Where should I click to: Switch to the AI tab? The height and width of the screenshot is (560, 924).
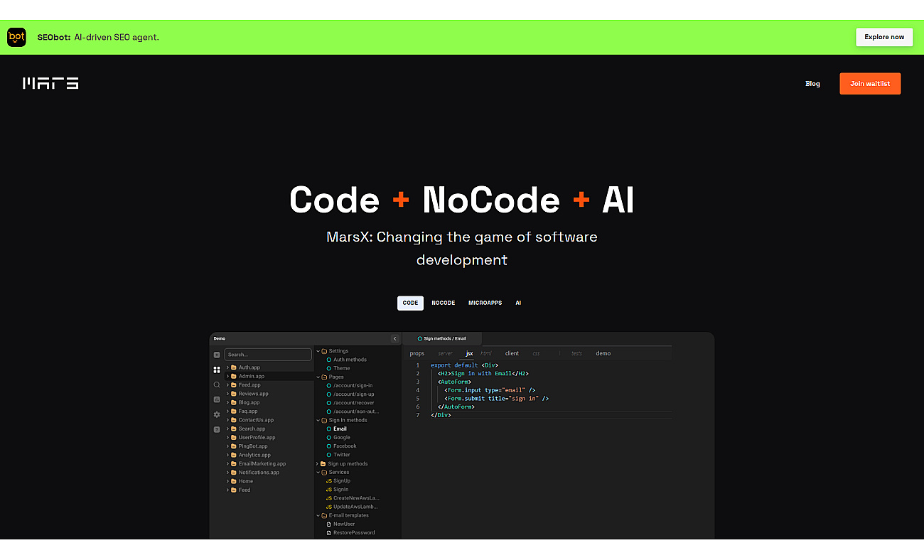pyautogui.click(x=518, y=303)
